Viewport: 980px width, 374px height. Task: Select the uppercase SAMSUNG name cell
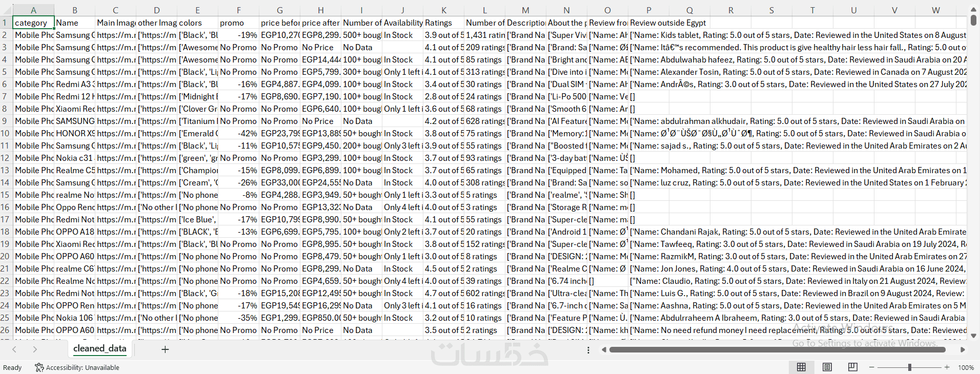pos(74,121)
